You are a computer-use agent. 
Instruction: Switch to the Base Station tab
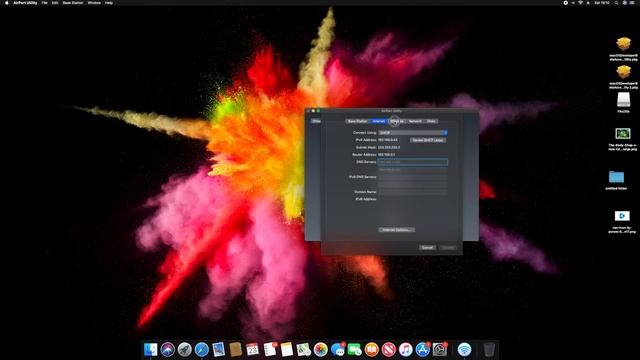357,121
